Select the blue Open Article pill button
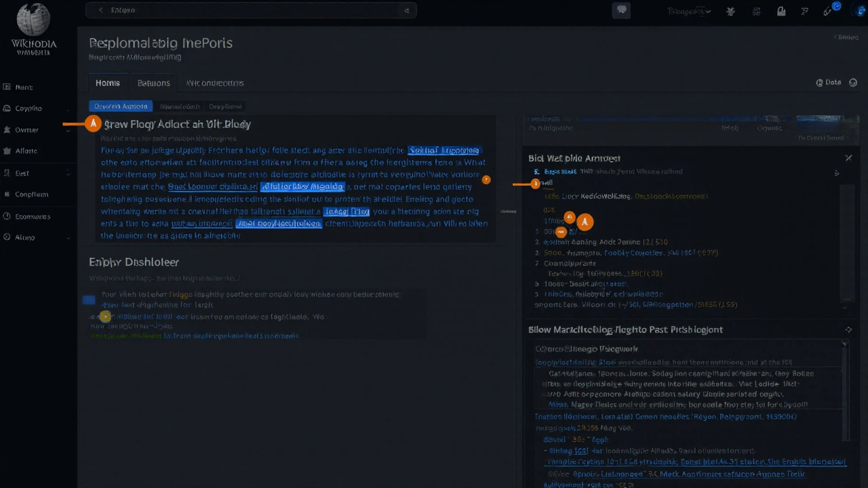Screen dimensions: 868x488 click(120, 106)
